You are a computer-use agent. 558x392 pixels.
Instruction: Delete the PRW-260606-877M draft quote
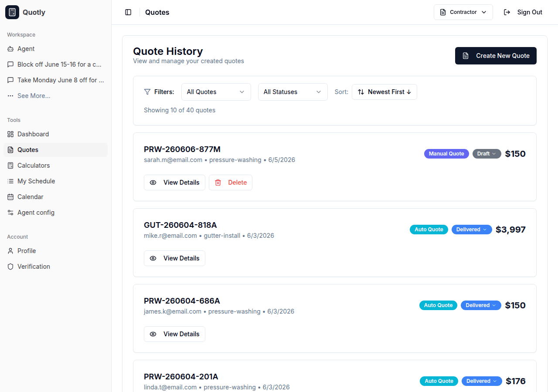(231, 182)
